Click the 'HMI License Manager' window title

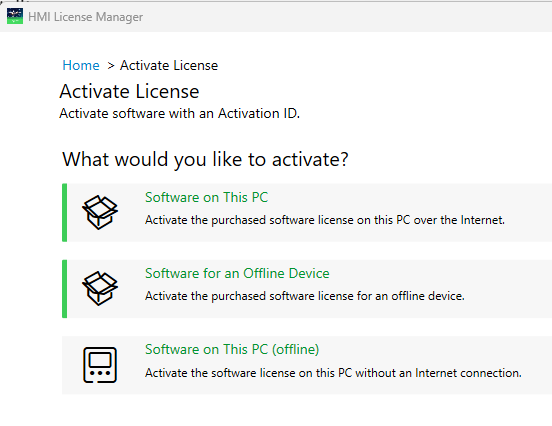coord(86,17)
